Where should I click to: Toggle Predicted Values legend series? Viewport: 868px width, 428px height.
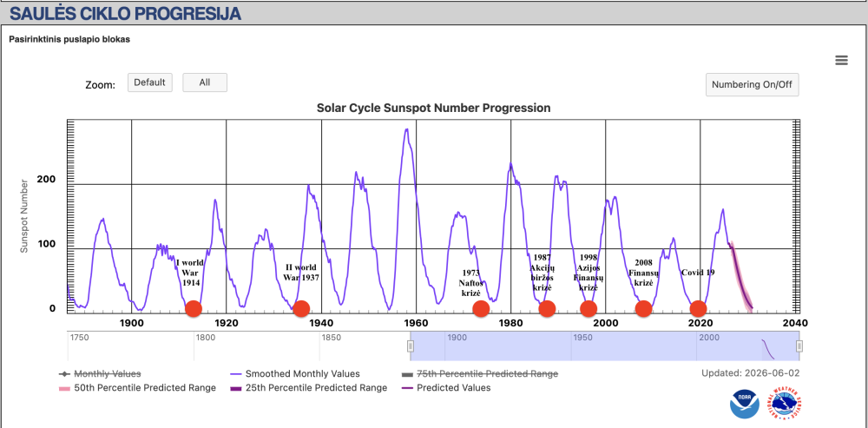445,387
